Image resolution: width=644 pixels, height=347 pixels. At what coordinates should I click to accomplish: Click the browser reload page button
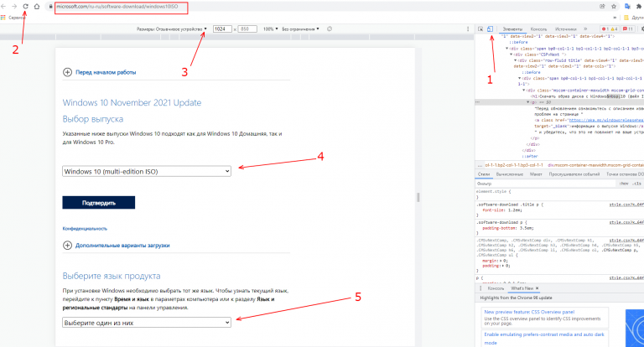24,6
